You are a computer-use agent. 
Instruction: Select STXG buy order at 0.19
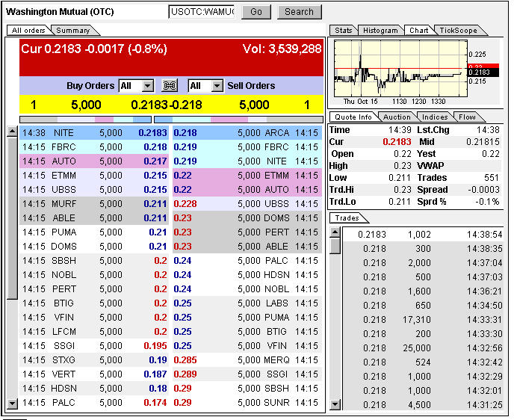[x=94, y=360]
